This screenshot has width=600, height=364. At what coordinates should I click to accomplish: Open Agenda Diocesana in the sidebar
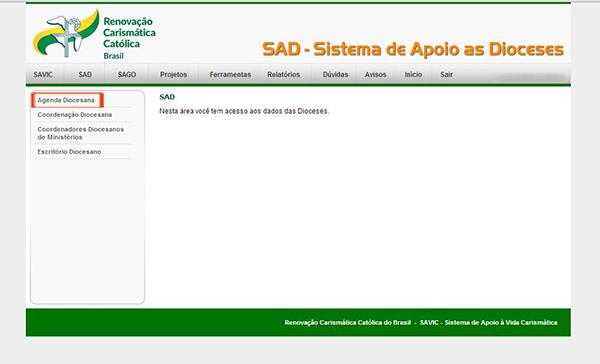(x=66, y=100)
